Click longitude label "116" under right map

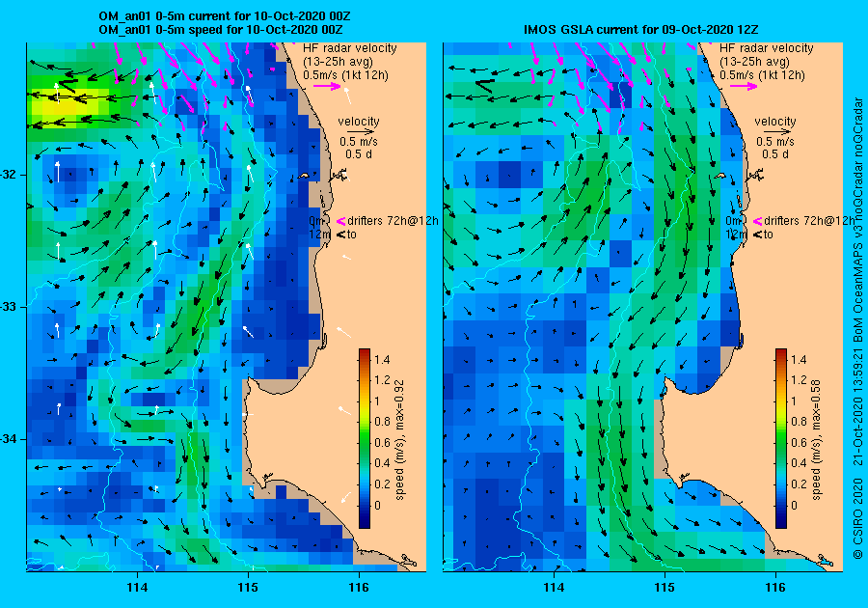[x=775, y=588]
